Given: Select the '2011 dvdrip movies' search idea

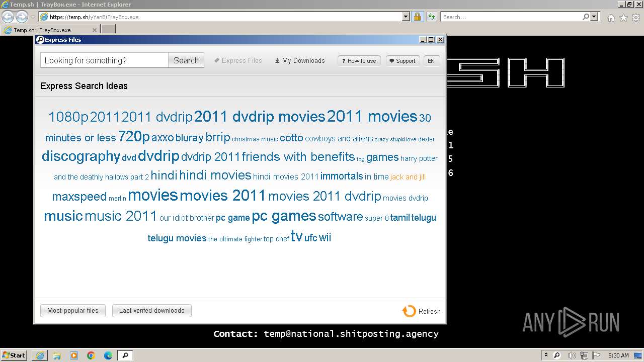Looking at the screenshot, I should click(x=260, y=117).
